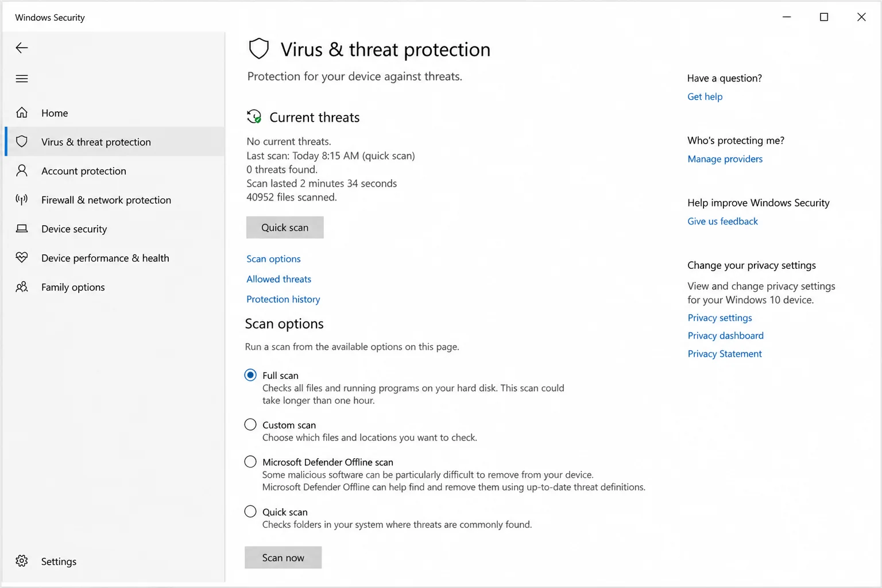This screenshot has width=882, height=588.
Task: Click the 'Scan options' section heading
Action: (284, 324)
